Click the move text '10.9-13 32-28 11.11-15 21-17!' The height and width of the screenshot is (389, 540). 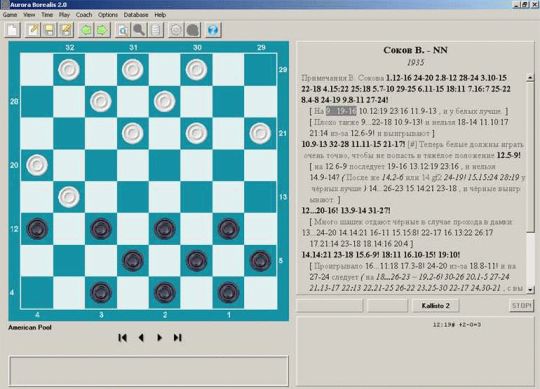(x=353, y=144)
